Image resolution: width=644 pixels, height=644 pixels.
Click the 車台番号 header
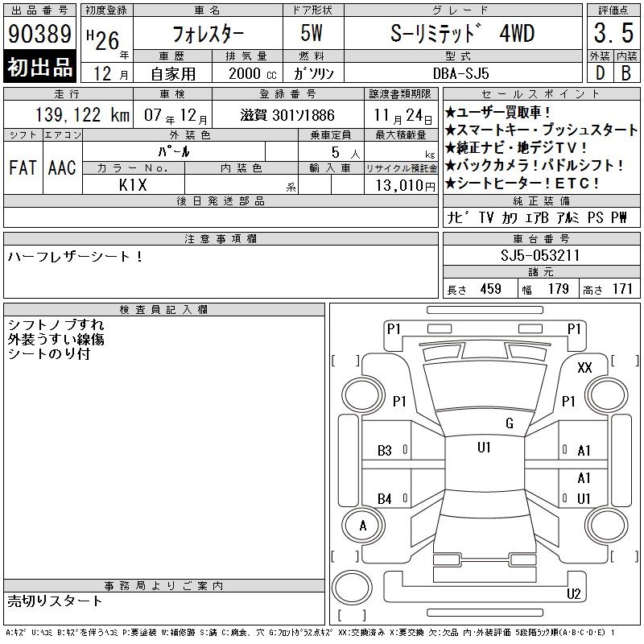(541, 238)
